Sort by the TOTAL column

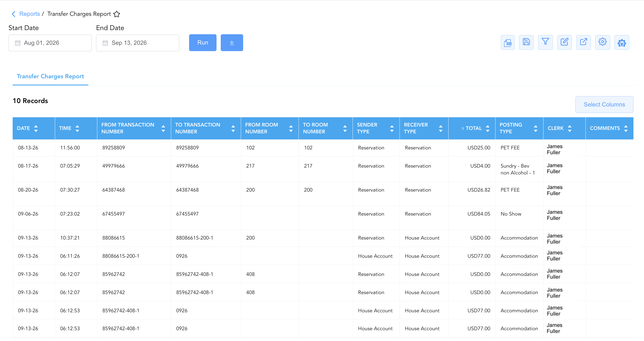coord(488,128)
